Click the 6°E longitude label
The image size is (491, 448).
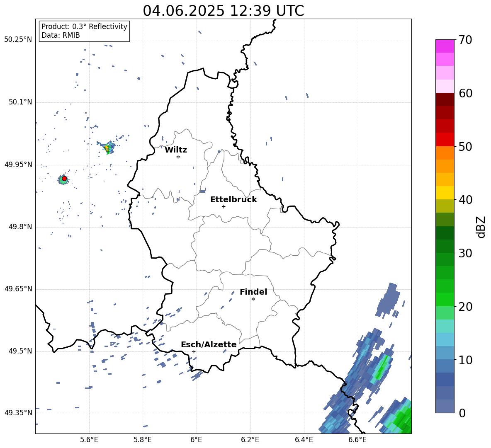click(x=196, y=440)
